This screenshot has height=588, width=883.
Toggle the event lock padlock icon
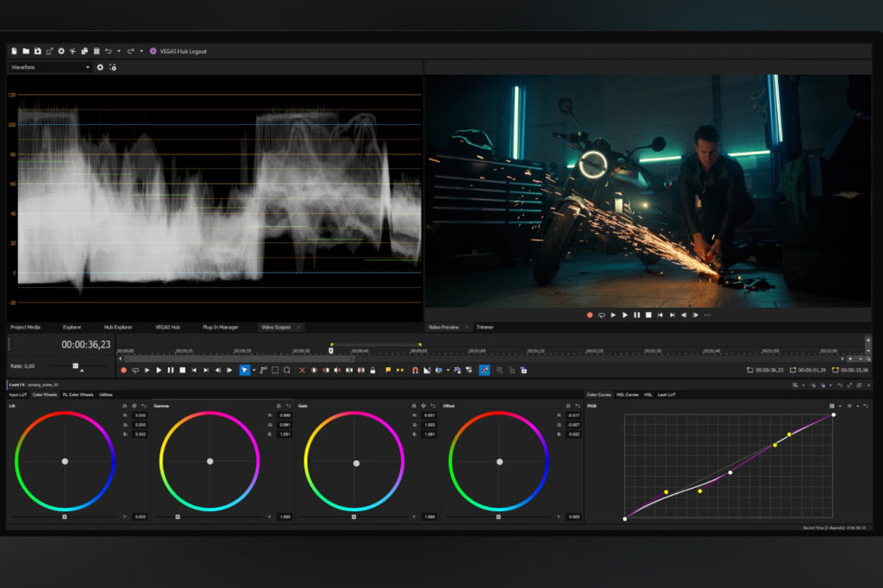[x=373, y=370]
